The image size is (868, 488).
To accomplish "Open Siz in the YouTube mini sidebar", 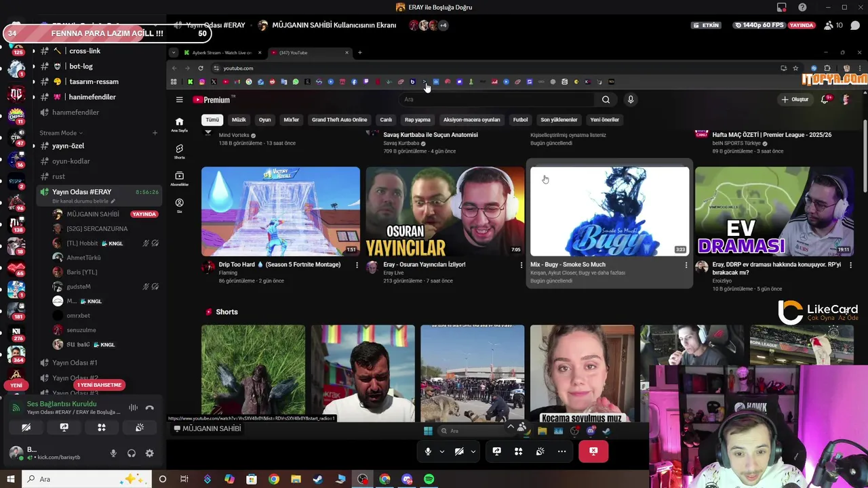I will [x=179, y=205].
